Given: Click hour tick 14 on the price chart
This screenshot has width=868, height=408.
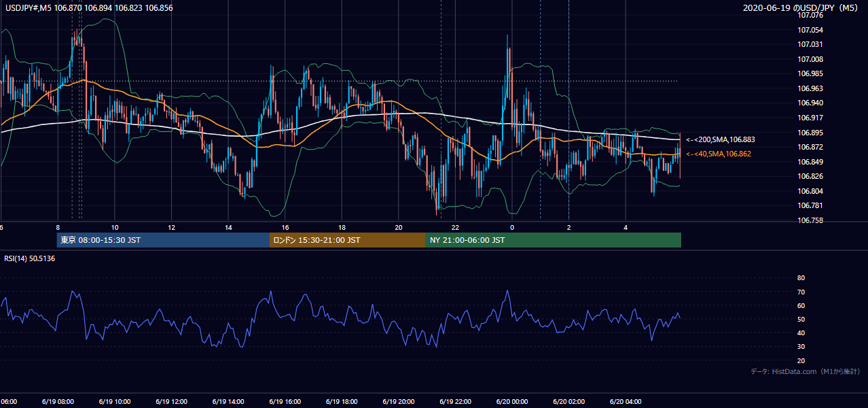Looking at the screenshot, I should click(228, 227).
